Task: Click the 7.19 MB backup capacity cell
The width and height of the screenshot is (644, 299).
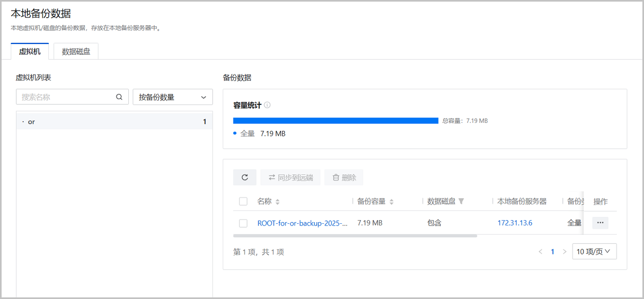Action: point(370,223)
